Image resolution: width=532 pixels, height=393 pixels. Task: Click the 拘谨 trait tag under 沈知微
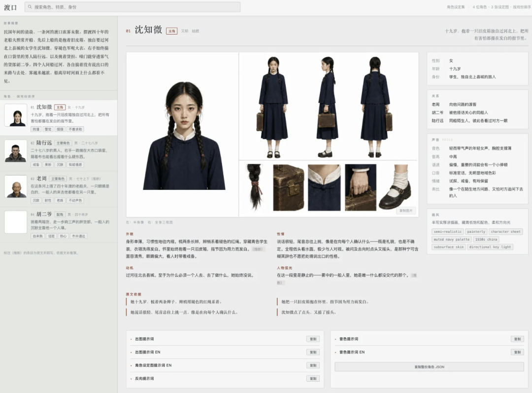[36, 129]
